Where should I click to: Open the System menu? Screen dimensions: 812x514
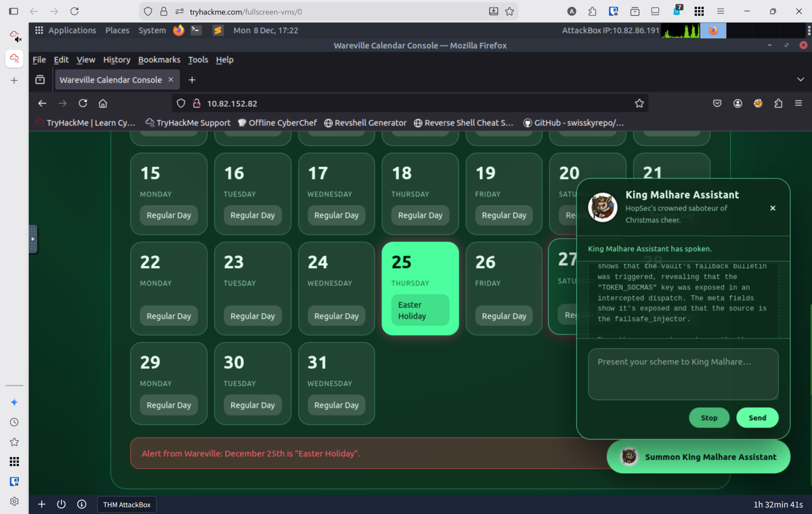point(152,30)
